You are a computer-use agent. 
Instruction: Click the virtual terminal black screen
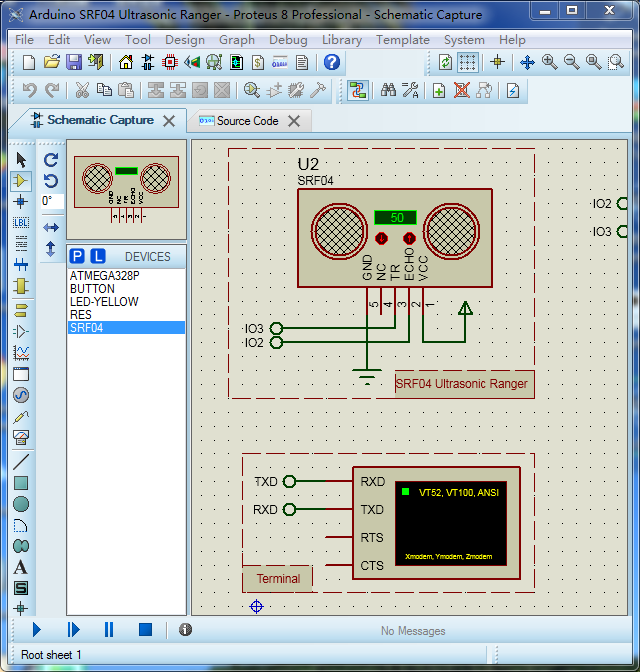(x=451, y=524)
